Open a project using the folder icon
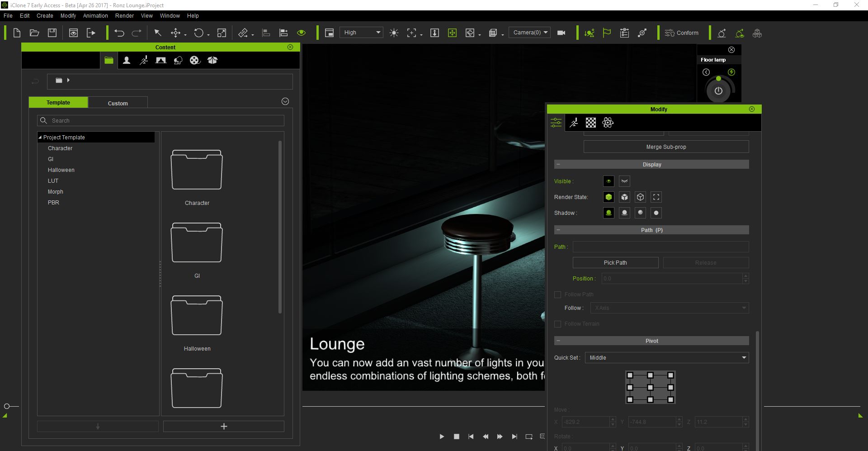 [34, 33]
